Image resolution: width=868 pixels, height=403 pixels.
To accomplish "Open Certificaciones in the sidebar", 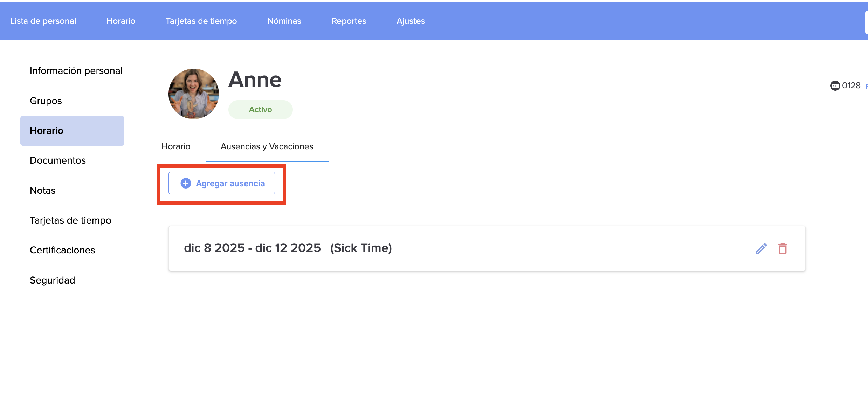I will (62, 250).
